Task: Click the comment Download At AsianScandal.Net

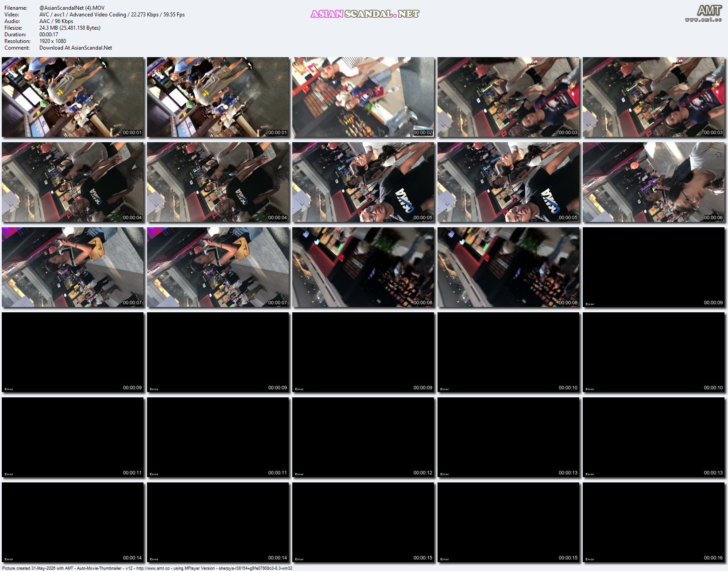Action: [76, 48]
